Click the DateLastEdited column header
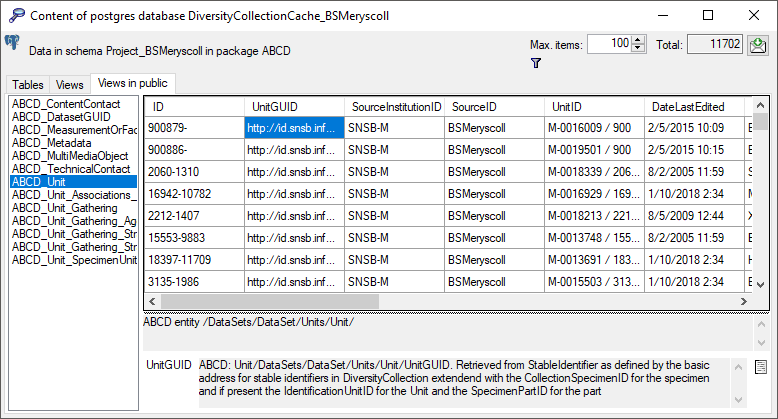Screen dimensions: 778x419 coord(694,107)
